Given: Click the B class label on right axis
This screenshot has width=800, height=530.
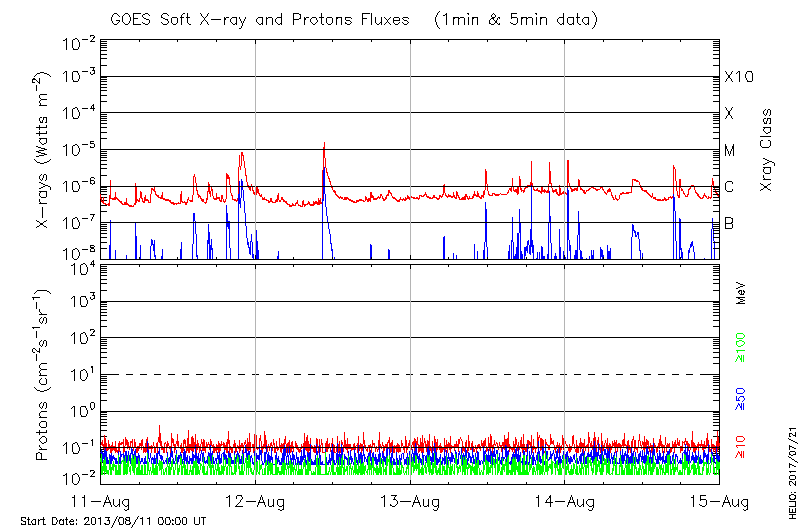Looking at the screenshot, I should [x=729, y=223].
